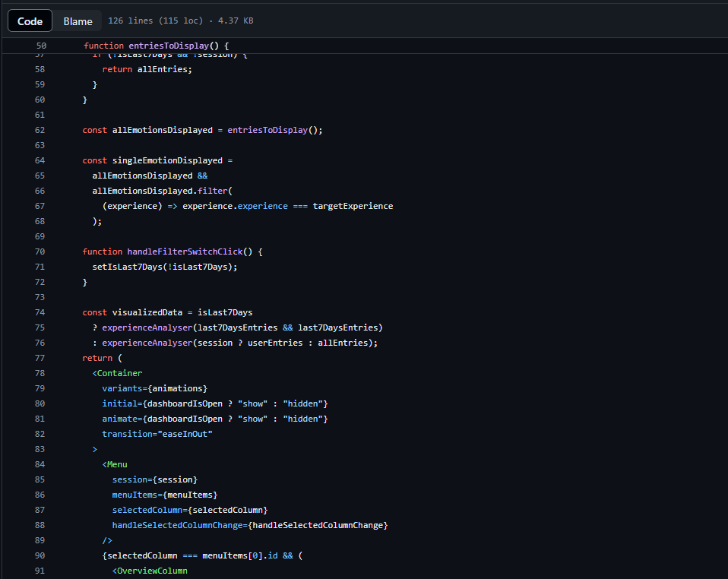Click line number 90 in the gutter
The width and height of the screenshot is (728, 579).
tap(40, 555)
